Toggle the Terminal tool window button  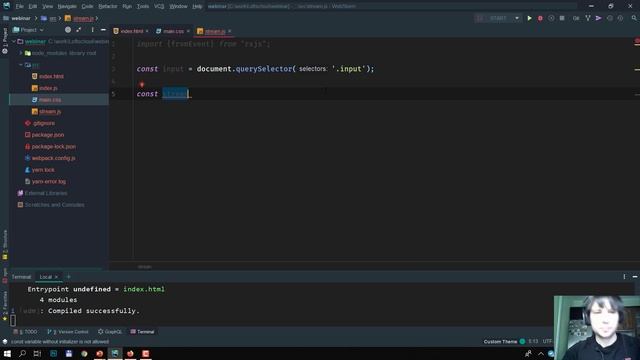pos(142,331)
